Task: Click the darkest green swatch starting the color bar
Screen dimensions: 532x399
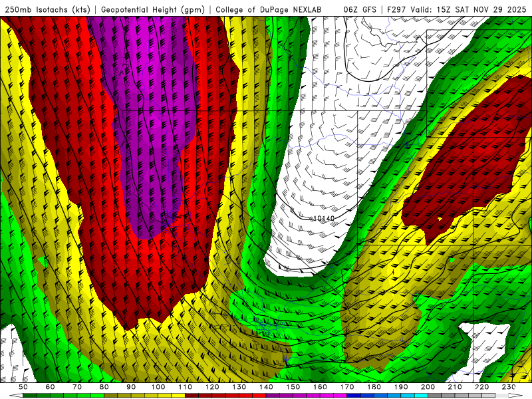Action: click(30, 395)
